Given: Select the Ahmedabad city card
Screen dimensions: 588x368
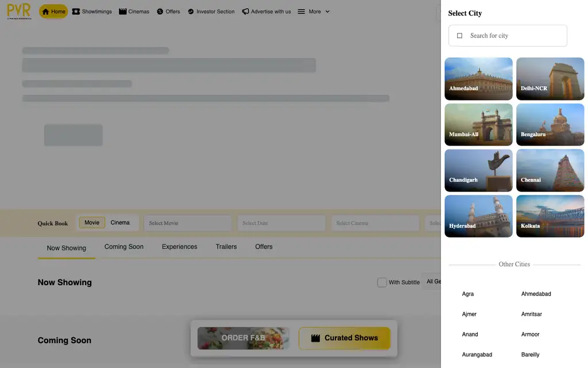Looking at the screenshot, I should (478, 79).
